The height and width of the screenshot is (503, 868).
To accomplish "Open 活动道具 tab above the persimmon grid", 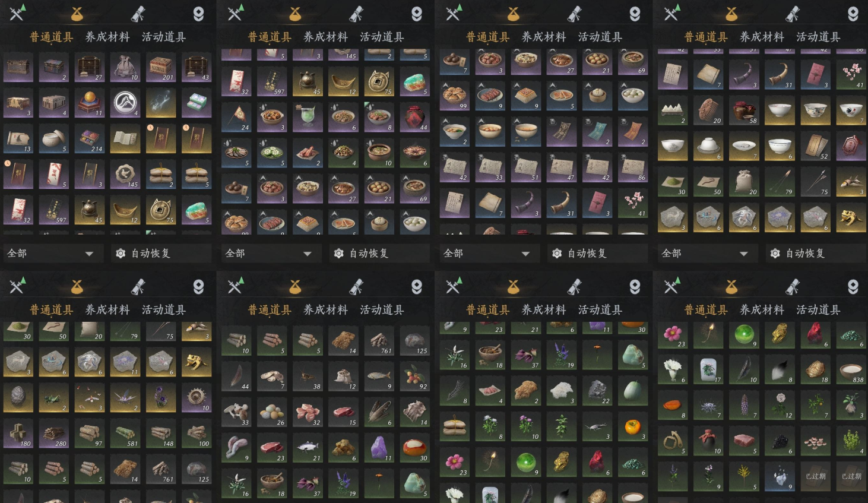I will point(600,310).
